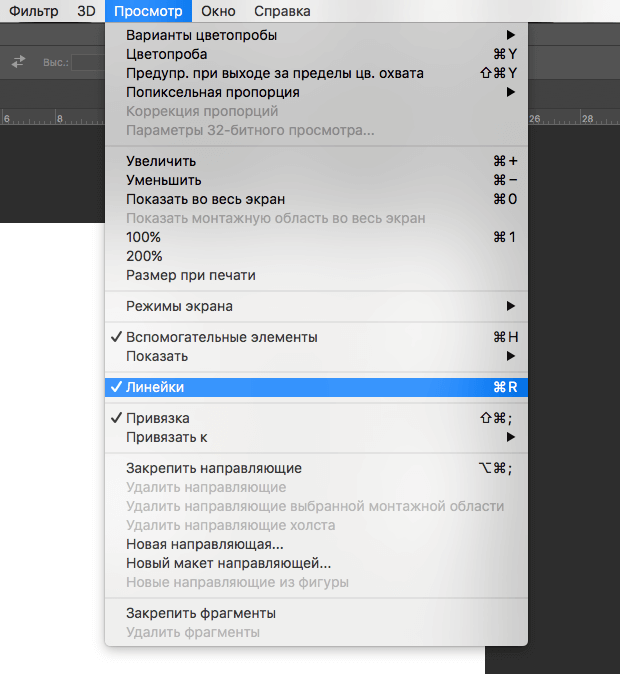Open the Попиксельная пропорция submenu
Screen dimensions: 620x674
212,92
